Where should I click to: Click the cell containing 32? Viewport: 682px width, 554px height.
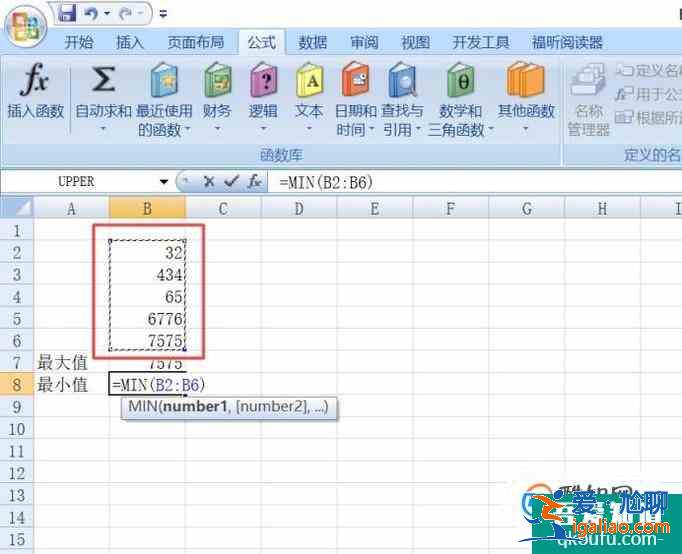click(147, 252)
